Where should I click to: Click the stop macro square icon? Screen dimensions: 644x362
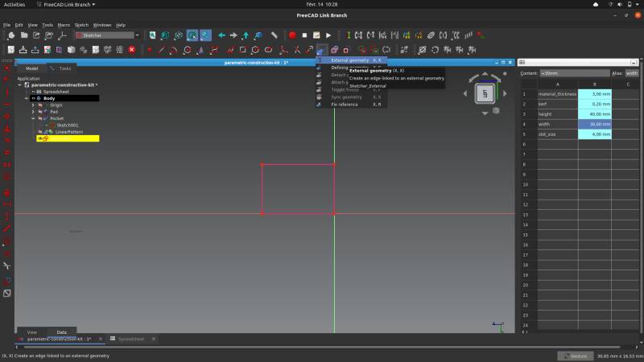pos(304,35)
